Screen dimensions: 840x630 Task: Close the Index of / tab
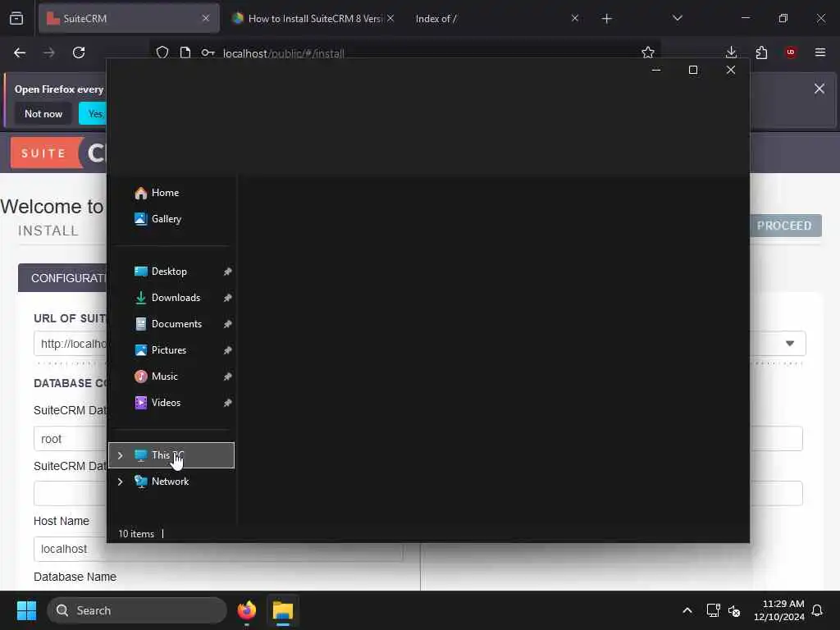(x=575, y=19)
